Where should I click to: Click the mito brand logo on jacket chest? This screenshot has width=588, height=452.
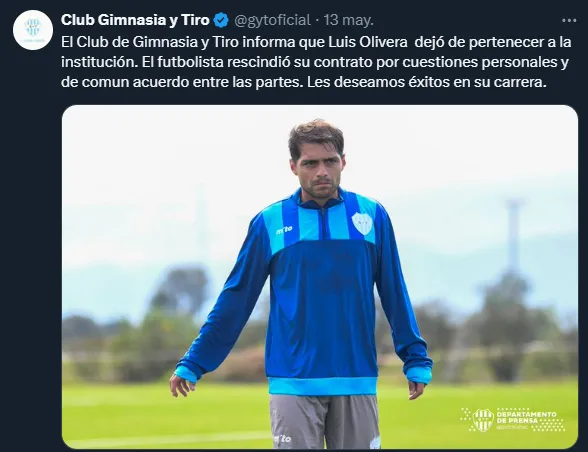point(284,230)
